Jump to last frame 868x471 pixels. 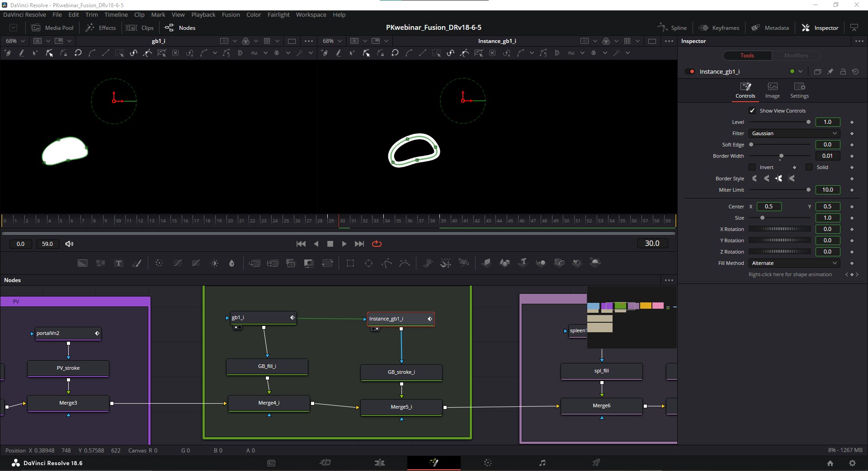coord(359,244)
